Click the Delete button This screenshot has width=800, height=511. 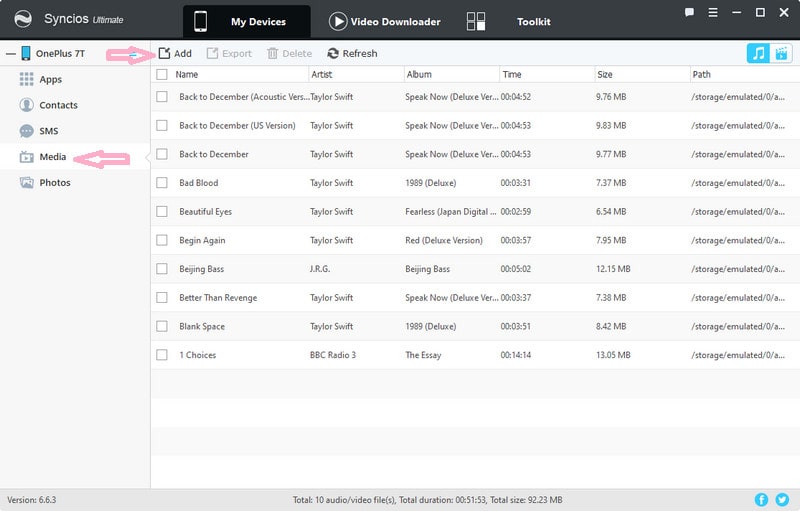tap(289, 54)
